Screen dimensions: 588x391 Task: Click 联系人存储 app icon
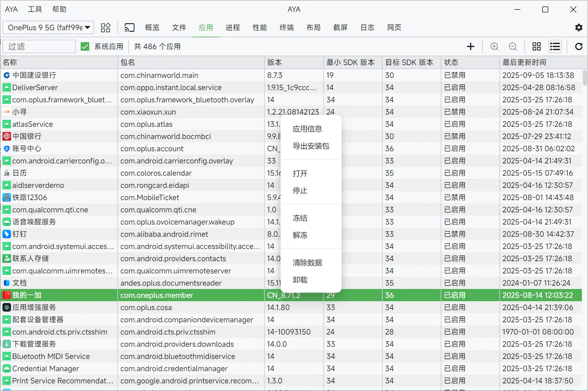(7, 258)
